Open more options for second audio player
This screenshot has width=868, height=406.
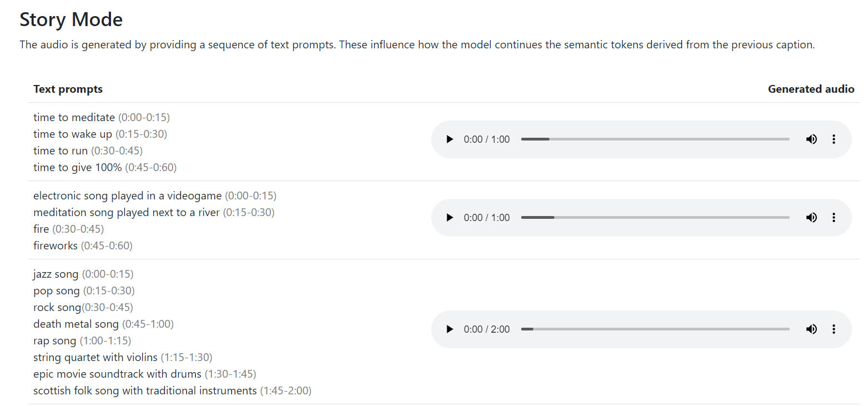tap(834, 218)
